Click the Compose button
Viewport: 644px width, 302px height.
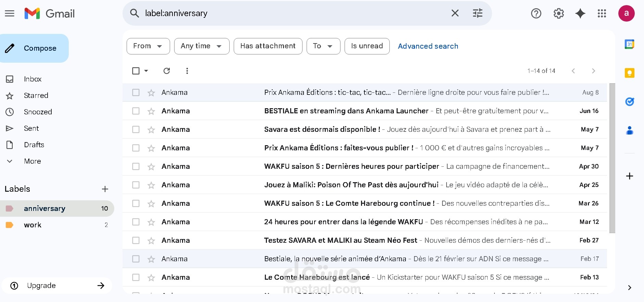click(34, 48)
